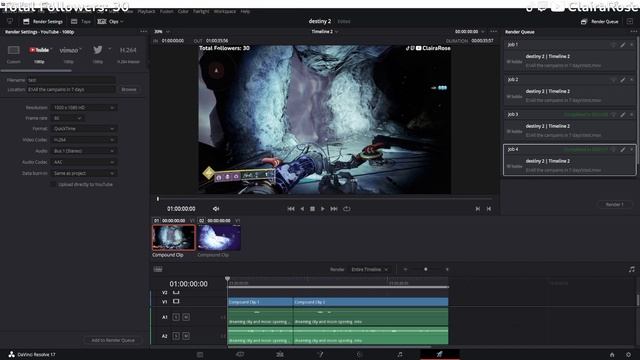Open the Clips dropdown in toolbar
This screenshot has height=360, width=640.
pyautogui.click(x=111, y=22)
